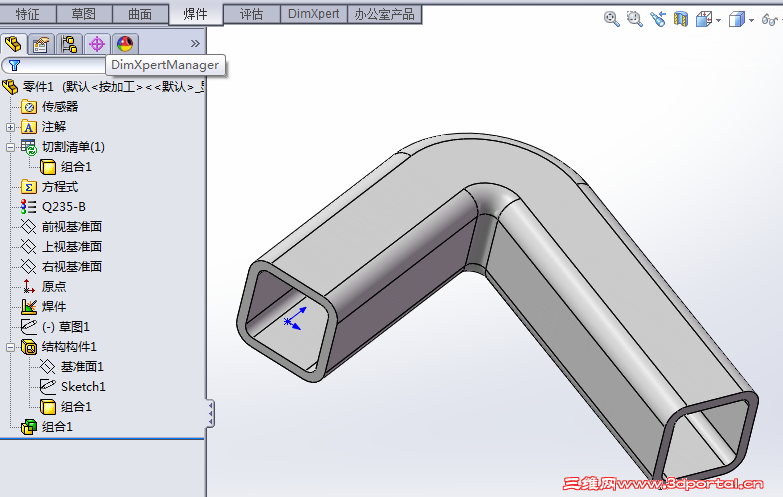Image resolution: width=783 pixels, height=497 pixels.
Task: Click the 结构构件1 member icon
Action: click(x=29, y=347)
